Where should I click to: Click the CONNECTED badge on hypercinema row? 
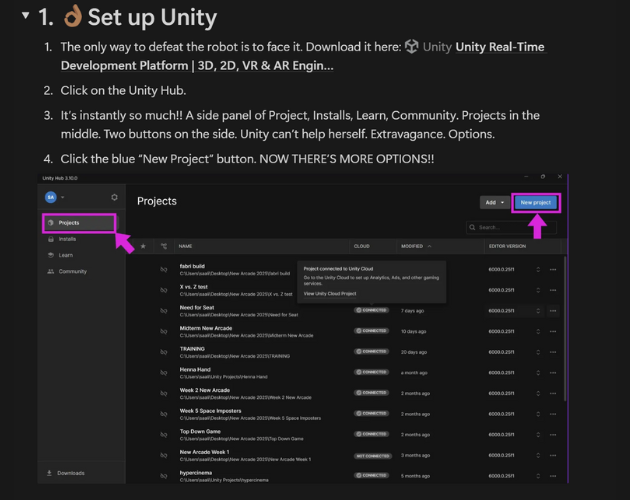coord(372,475)
